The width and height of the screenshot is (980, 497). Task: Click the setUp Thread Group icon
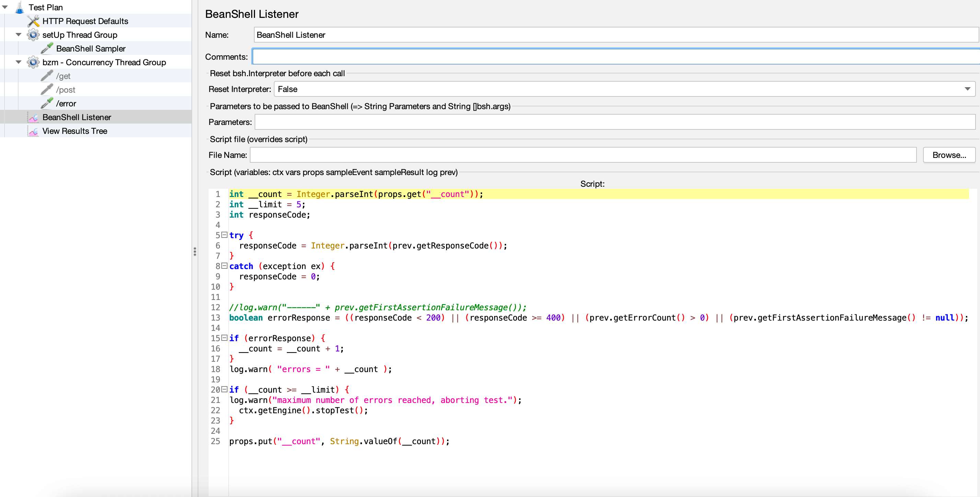click(34, 34)
